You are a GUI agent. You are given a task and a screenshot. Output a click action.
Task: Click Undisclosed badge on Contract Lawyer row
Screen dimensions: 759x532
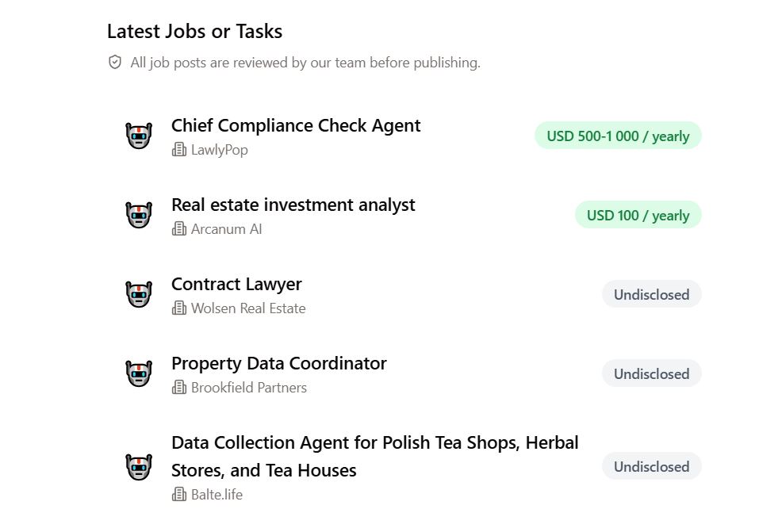click(652, 294)
